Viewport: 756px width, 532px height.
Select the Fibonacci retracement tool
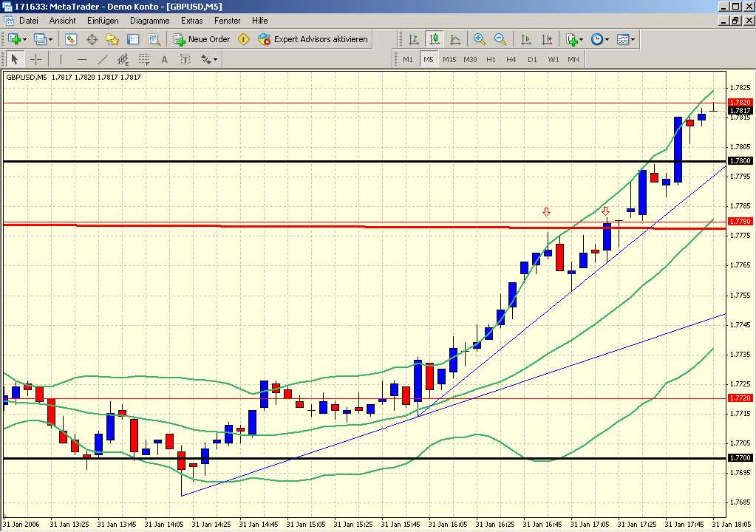[143, 59]
